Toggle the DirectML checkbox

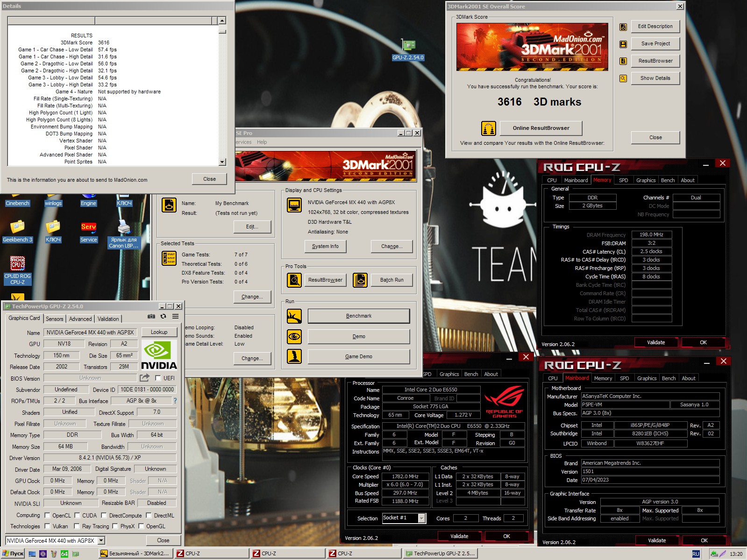click(149, 516)
